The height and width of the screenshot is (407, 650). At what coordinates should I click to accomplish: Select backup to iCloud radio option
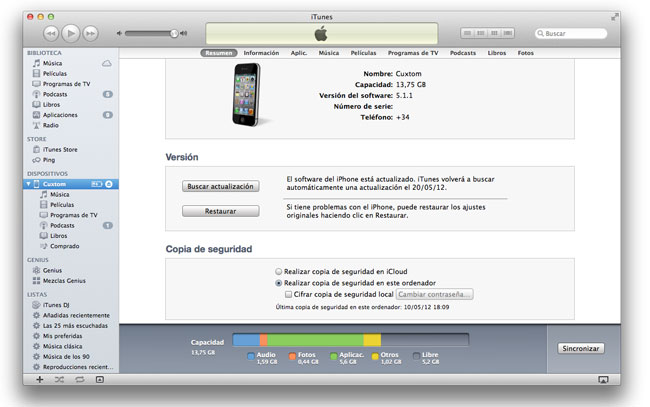point(279,271)
